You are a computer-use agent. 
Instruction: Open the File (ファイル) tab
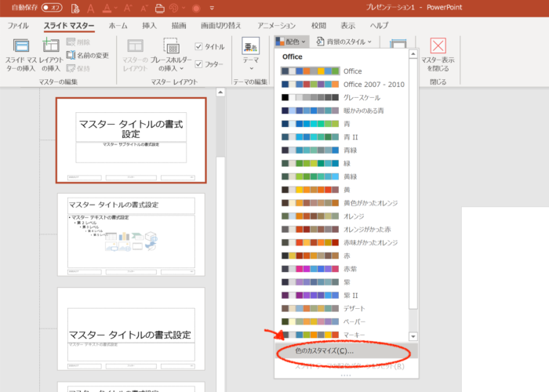point(18,26)
